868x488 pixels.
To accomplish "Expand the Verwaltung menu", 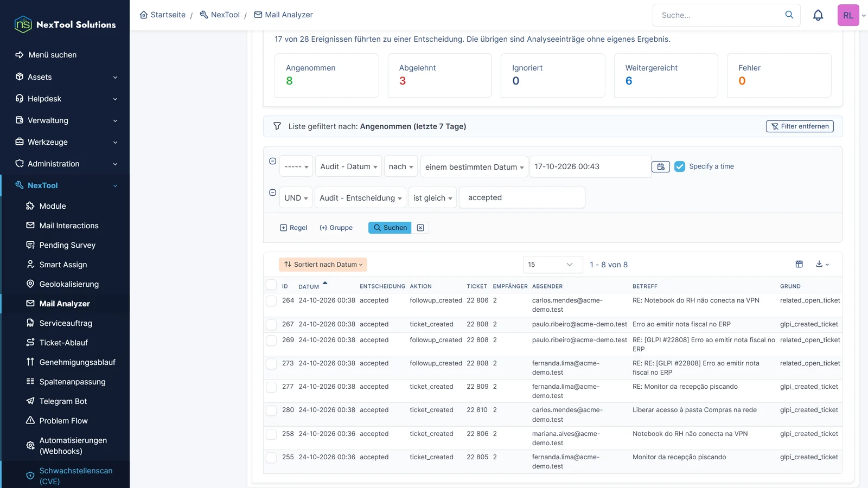I will click(65, 120).
